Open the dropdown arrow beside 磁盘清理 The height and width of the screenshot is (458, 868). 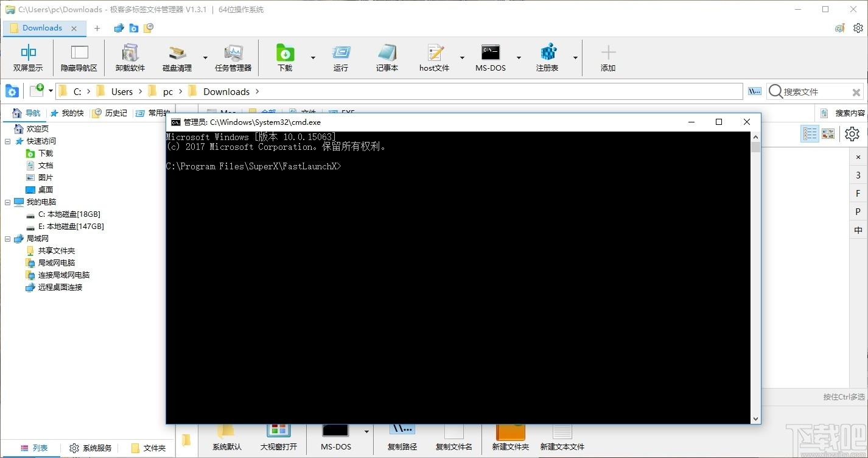[x=205, y=58]
